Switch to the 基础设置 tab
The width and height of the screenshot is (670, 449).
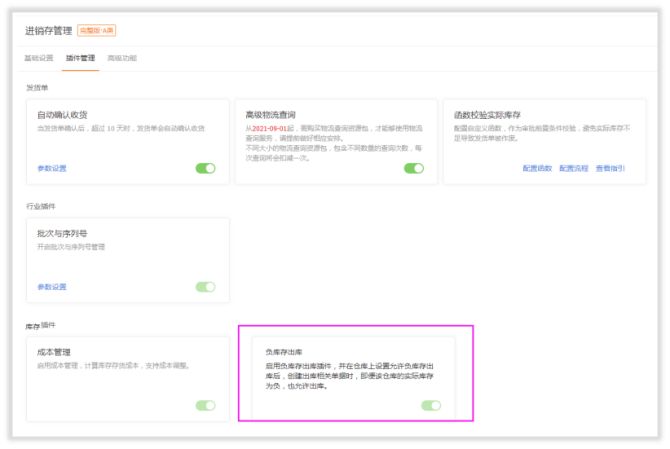(39, 58)
